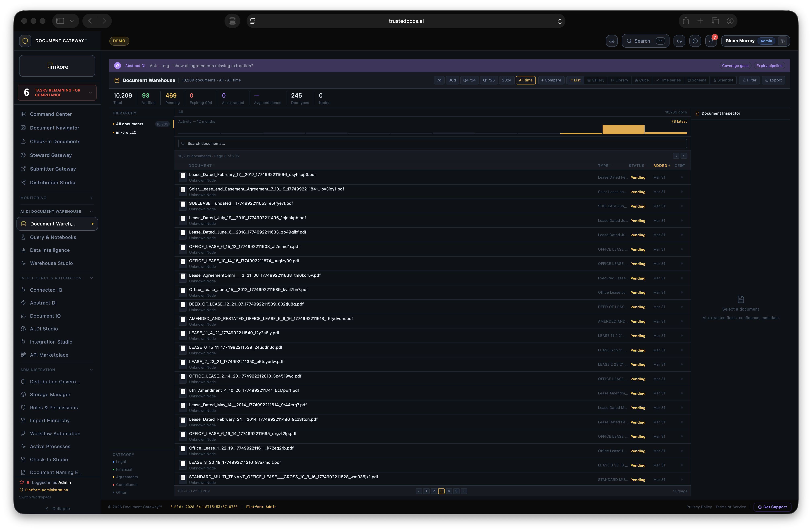812x531 pixels.
Task: Launch Distribution Studio from the sidebar
Action: tap(52, 182)
